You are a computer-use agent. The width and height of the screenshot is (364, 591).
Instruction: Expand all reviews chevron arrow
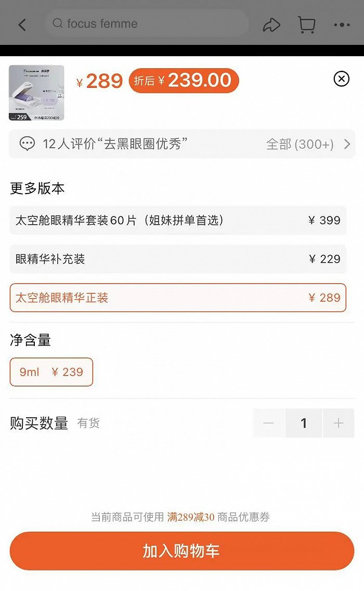tap(347, 144)
